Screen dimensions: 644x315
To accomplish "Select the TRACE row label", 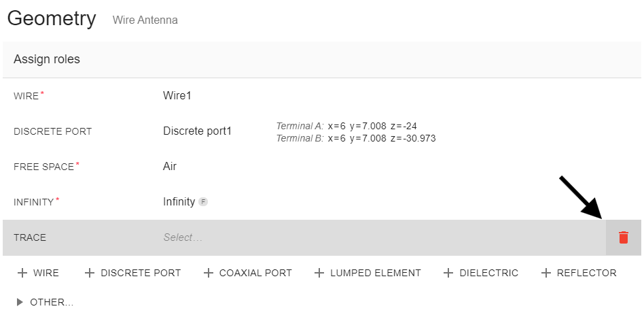I will click(30, 237).
